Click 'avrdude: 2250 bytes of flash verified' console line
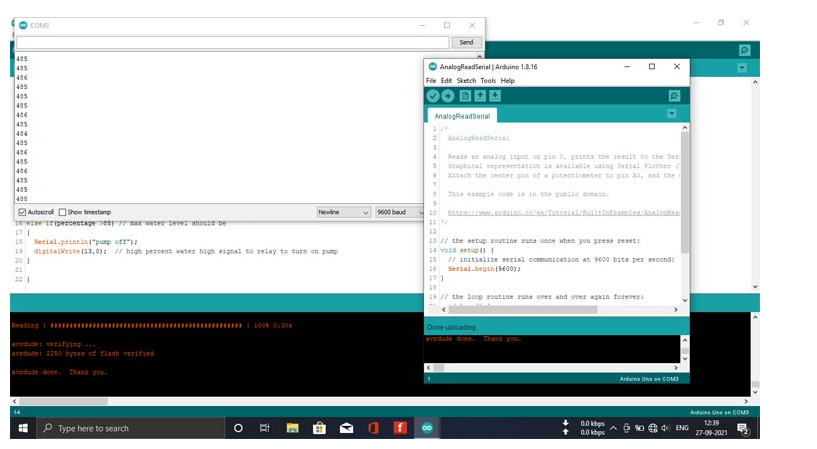817x449 pixels. point(83,353)
